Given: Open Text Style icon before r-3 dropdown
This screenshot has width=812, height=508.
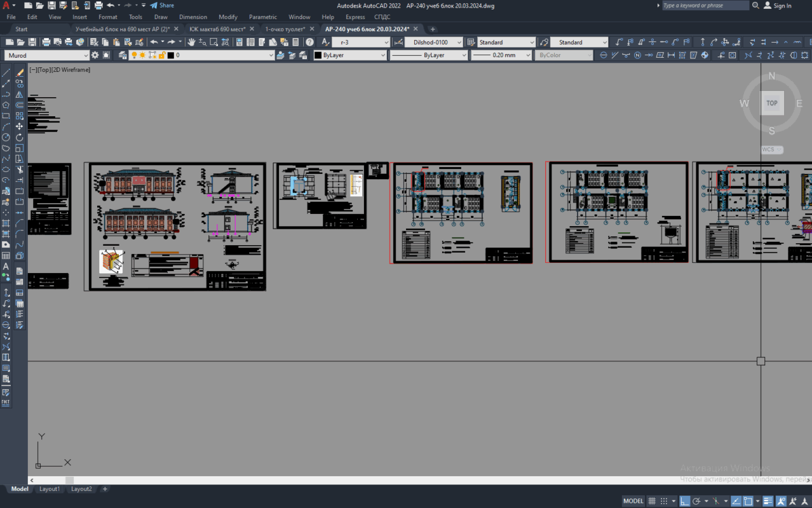Looking at the screenshot, I should click(325, 42).
